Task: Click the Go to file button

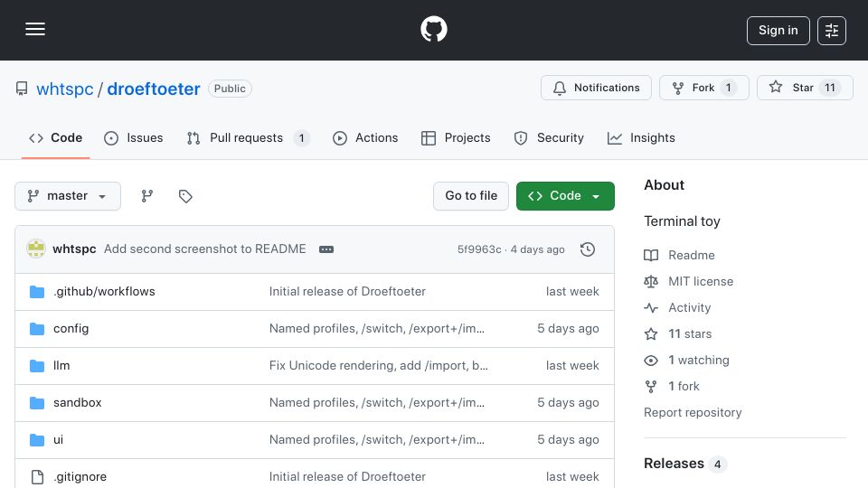Action: (471, 196)
